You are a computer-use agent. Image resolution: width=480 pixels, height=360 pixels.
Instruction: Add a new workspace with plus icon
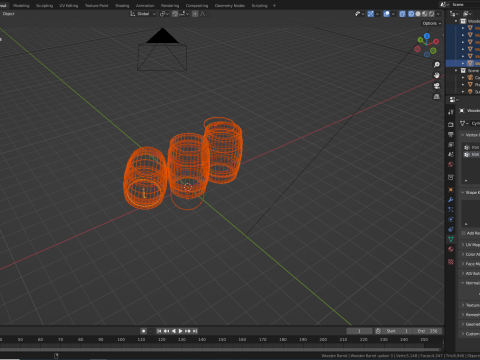coord(274,5)
